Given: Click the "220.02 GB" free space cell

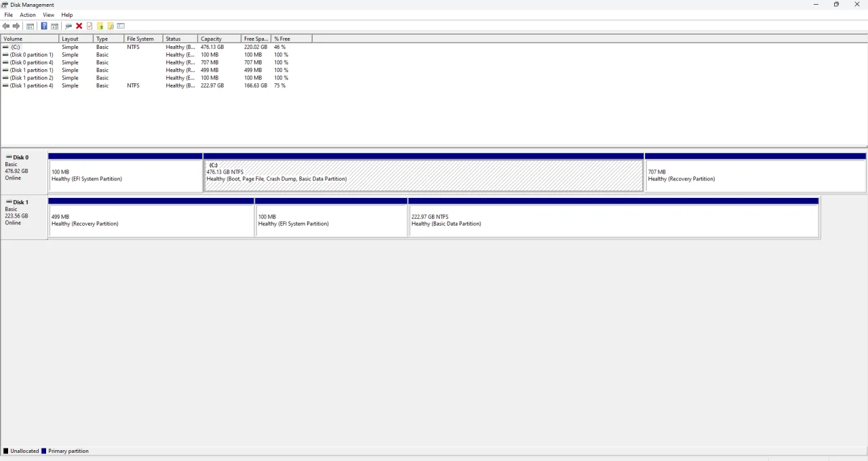Looking at the screenshot, I should pyautogui.click(x=256, y=47).
